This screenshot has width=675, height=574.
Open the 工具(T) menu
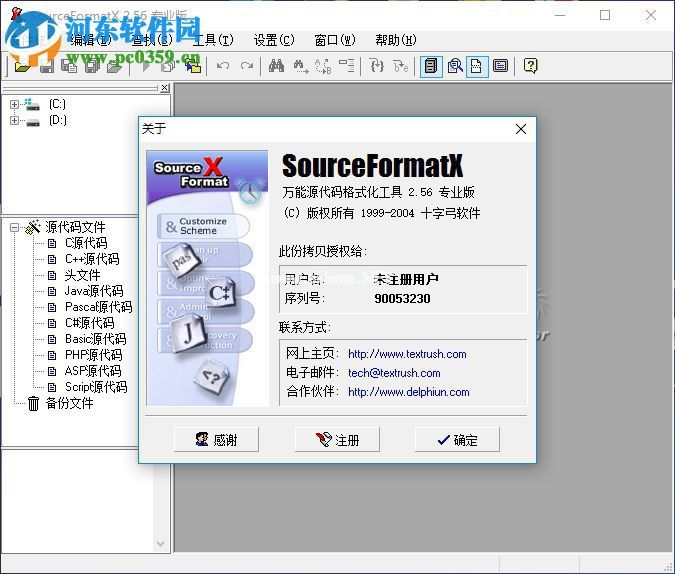coord(213,40)
